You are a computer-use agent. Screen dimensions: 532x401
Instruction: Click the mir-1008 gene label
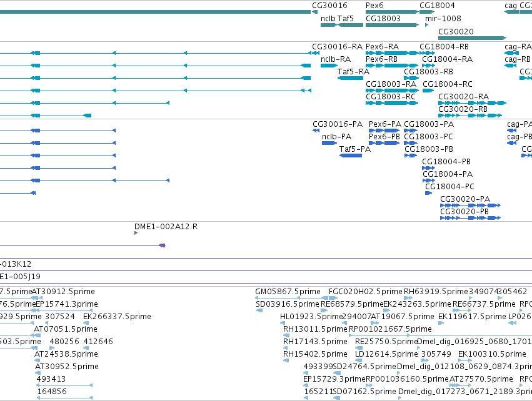pyautogui.click(x=443, y=18)
